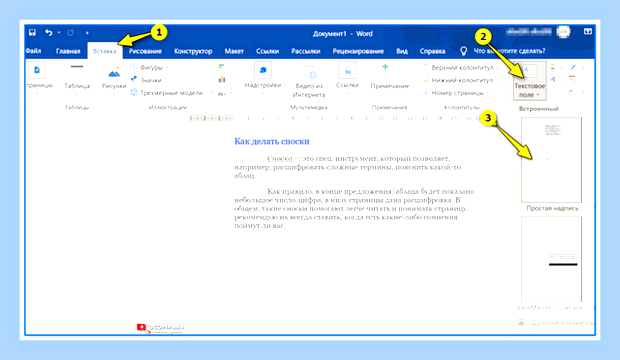The height and width of the screenshot is (360, 620).
Task: Click the Таблица grid icon
Action: [x=77, y=70]
